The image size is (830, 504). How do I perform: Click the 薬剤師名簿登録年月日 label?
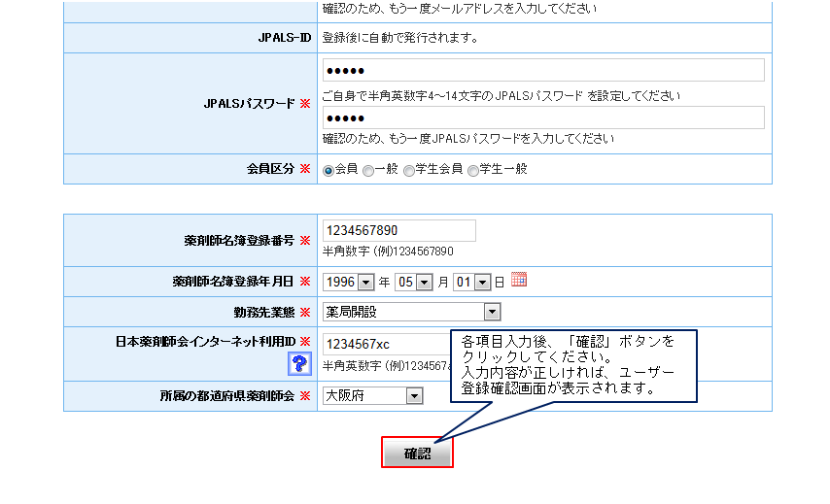[x=233, y=282]
